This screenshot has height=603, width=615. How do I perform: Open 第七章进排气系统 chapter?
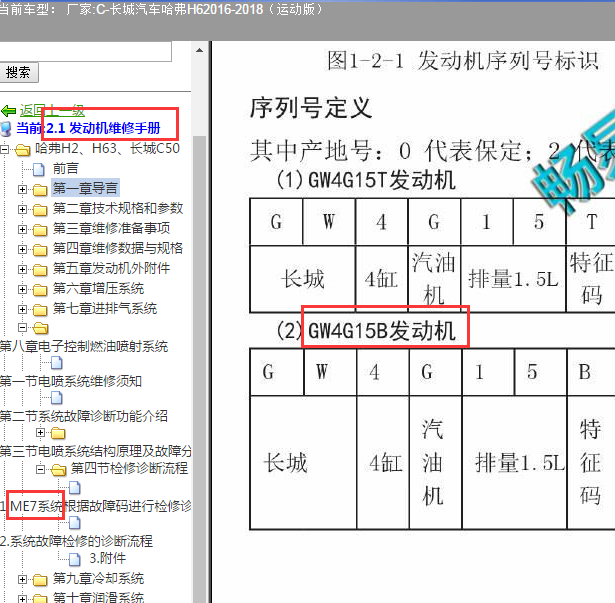coord(105,308)
